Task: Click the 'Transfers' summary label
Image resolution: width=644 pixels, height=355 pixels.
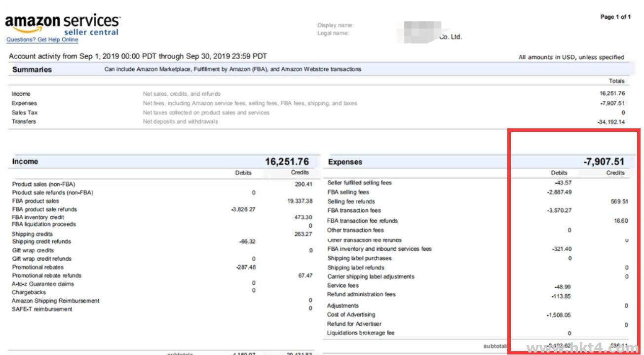Action: 24,122
